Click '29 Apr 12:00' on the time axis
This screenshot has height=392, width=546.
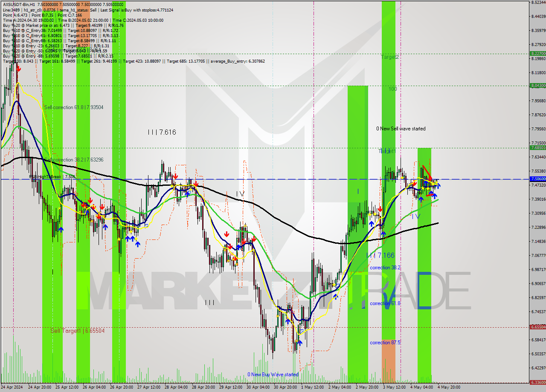click(231, 388)
